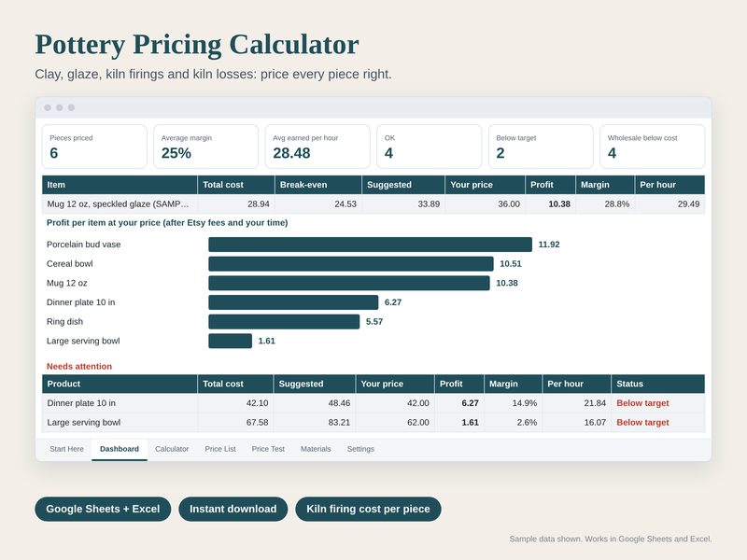747x560 pixels.
Task: Go to the Price Test tab
Action: click(x=268, y=449)
